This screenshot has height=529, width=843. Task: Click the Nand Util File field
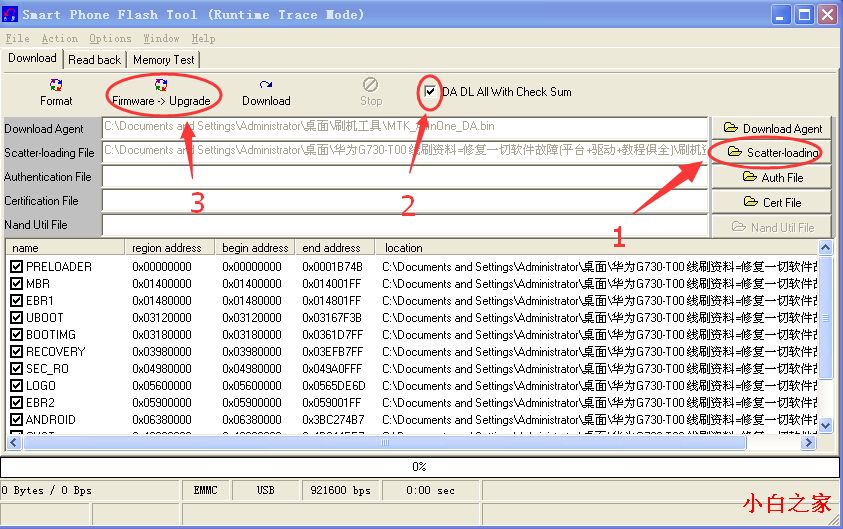pyautogui.click(x=405, y=225)
